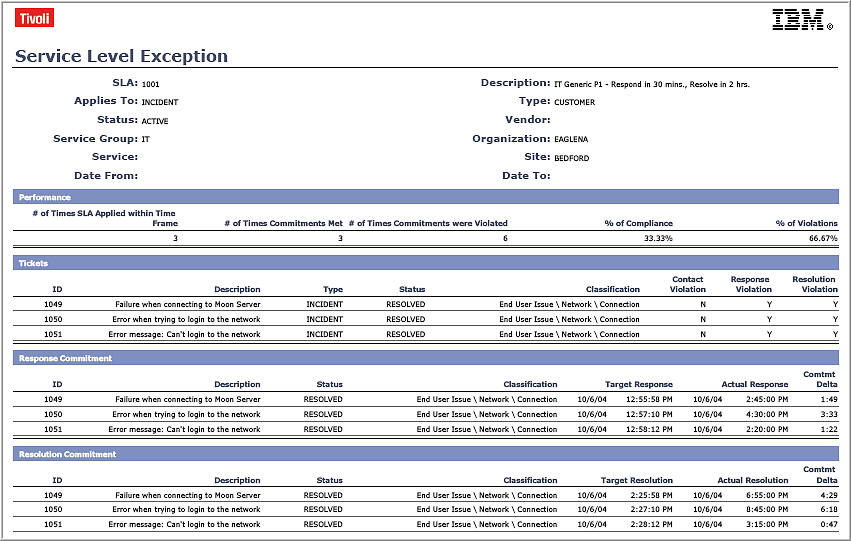Click resolution delta 6:18
851x541 pixels.
pos(829,510)
